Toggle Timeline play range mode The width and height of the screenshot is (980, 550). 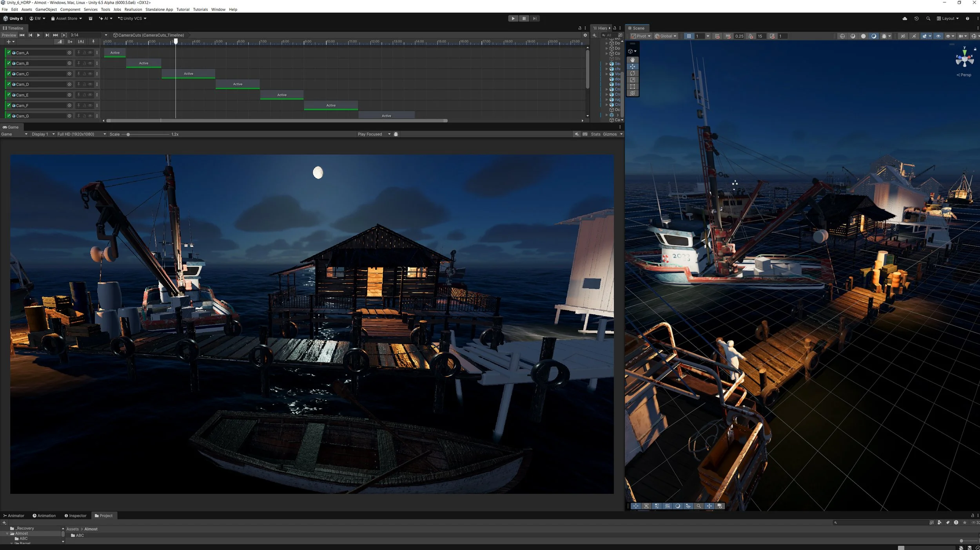[64, 35]
